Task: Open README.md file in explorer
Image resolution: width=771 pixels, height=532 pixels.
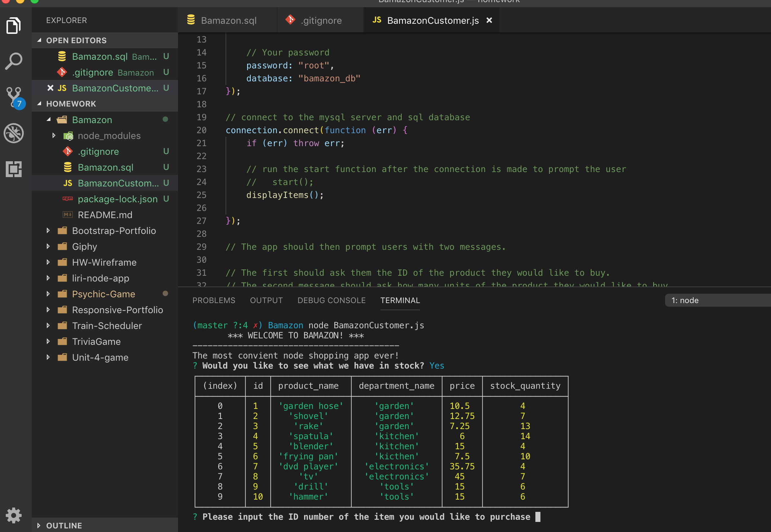Action: point(105,215)
